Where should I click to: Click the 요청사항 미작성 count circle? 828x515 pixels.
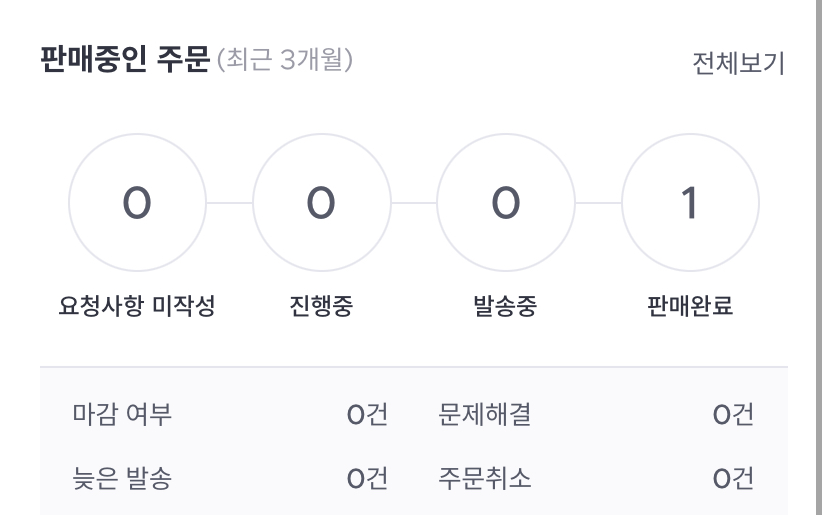click(x=136, y=205)
